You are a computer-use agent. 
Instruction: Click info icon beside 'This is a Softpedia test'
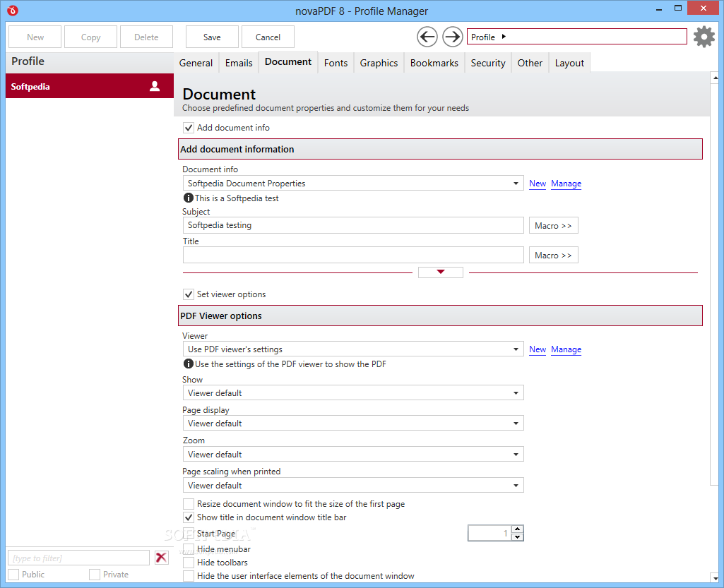click(x=189, y=198)
